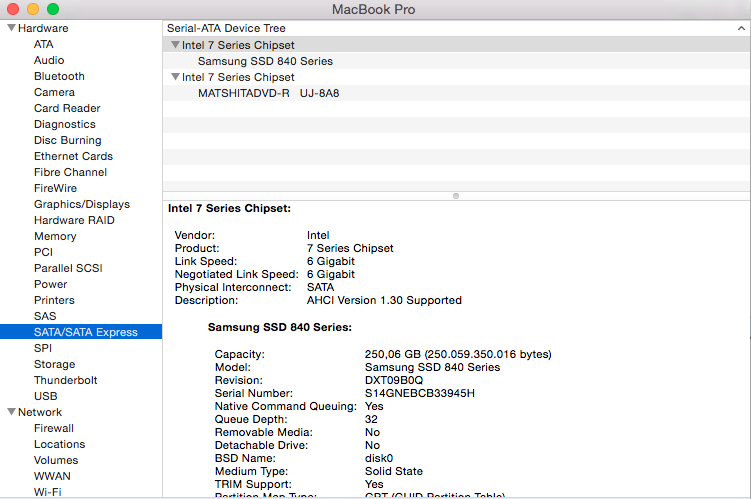Open the Fibre Channel category
This screenshot has width=751, height=499.
coord(70,172)
